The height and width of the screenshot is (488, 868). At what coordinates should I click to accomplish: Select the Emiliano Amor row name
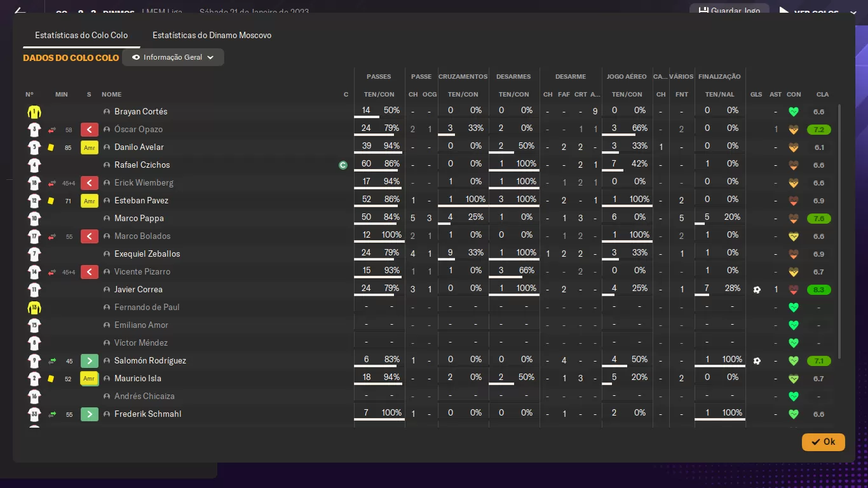point(141,325)
